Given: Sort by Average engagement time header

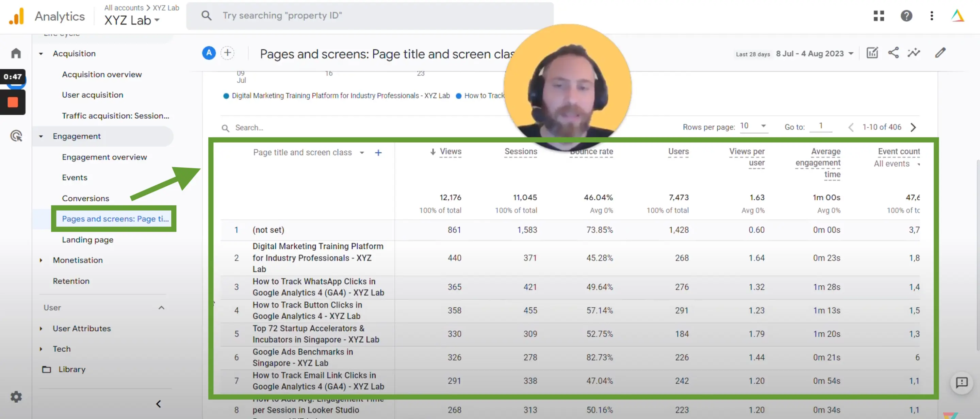Looking at the screenshot, I should (818, 163).
